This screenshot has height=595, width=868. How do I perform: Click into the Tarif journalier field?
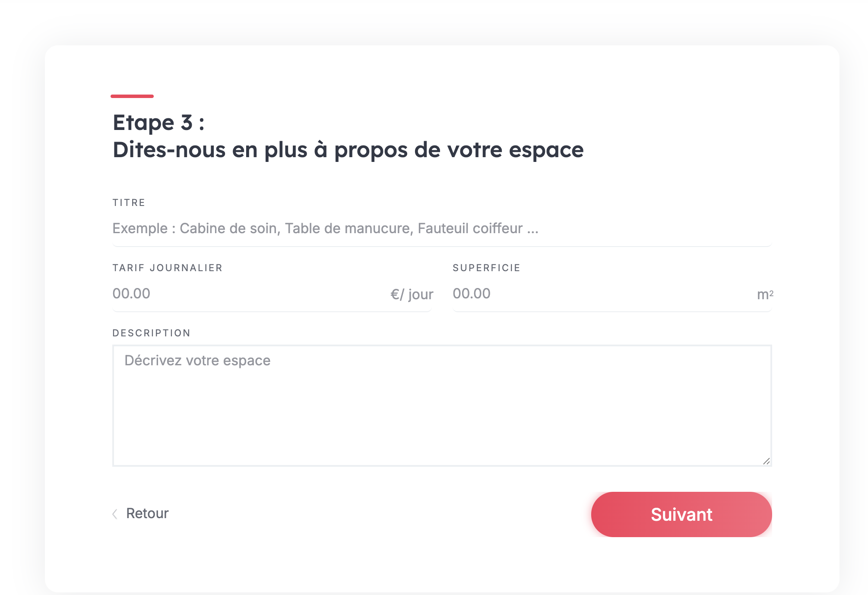point(250,294)
